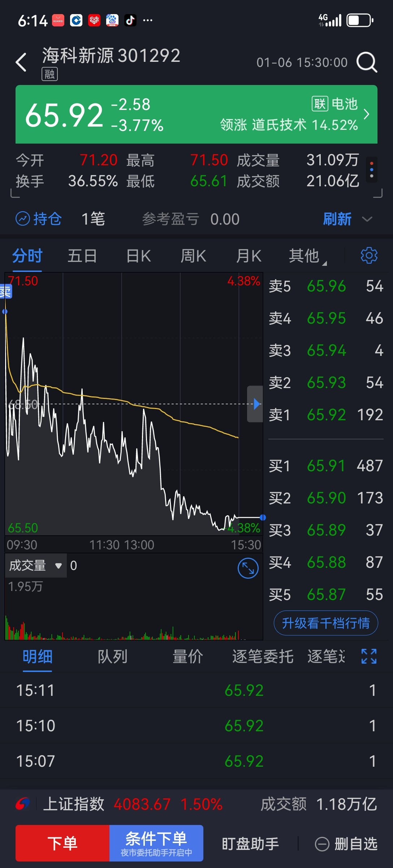Viewport: 393px width, 868px height.
Task: Select the 明细 details tab
Action: [38, 656]
